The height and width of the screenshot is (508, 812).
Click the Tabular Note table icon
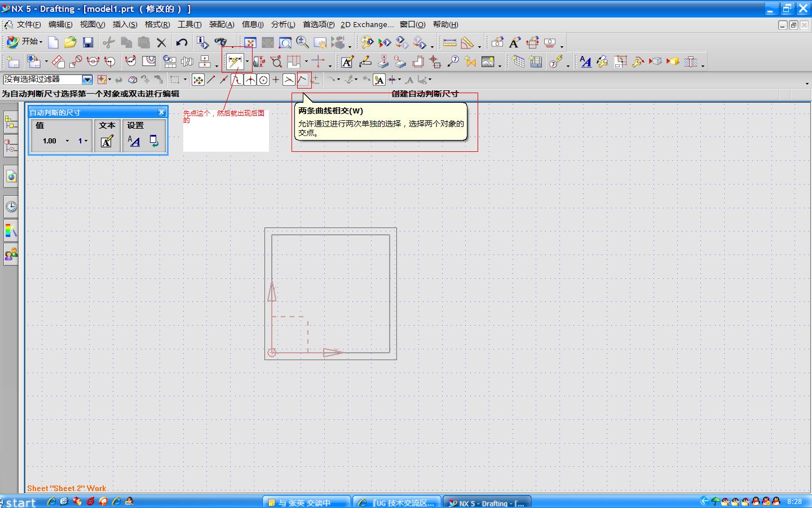pos(518,62)
